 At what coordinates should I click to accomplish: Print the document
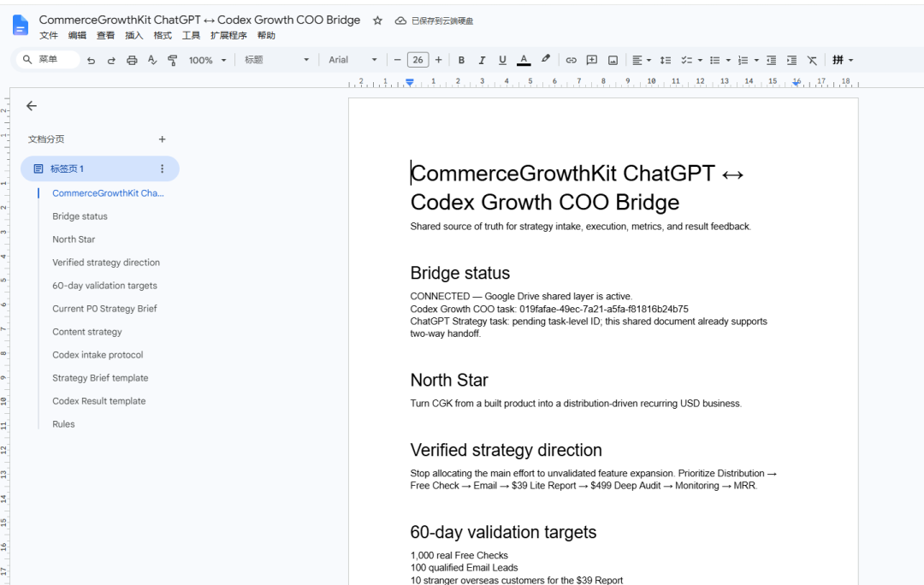pyautogui.click(x=132, y=60)
